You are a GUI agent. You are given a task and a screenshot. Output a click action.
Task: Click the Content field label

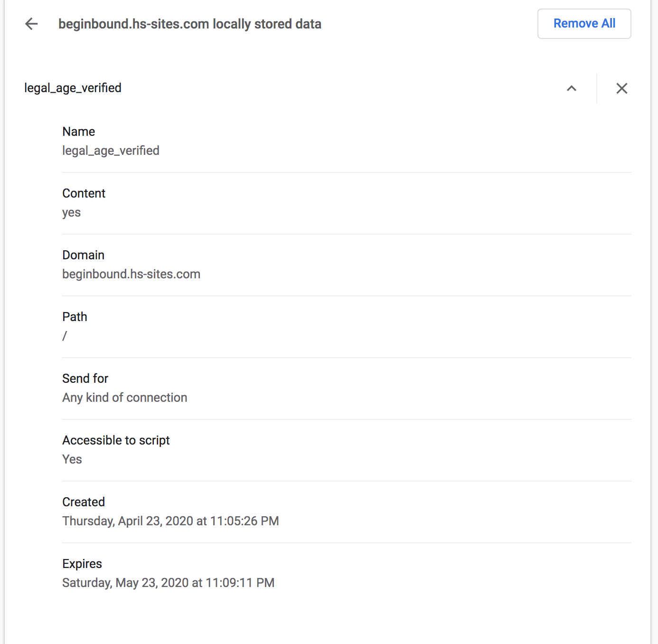click(x=84, y=193)
